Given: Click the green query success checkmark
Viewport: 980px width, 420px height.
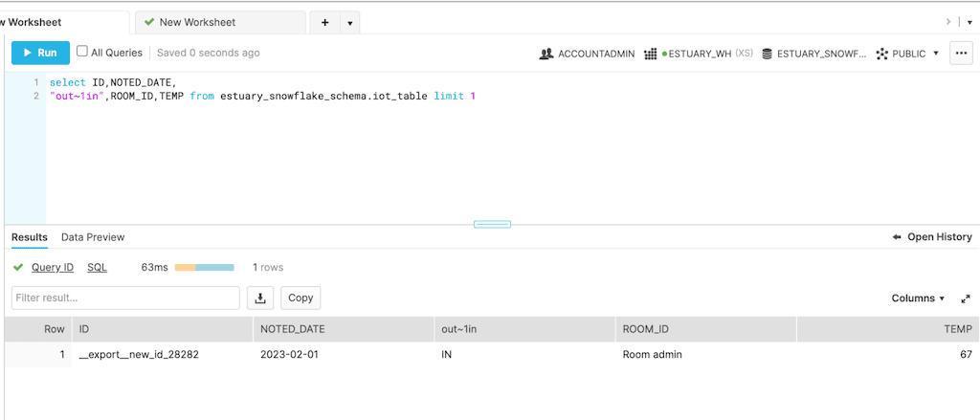Looking at the screenshot, I should click(x=18, y=268).
